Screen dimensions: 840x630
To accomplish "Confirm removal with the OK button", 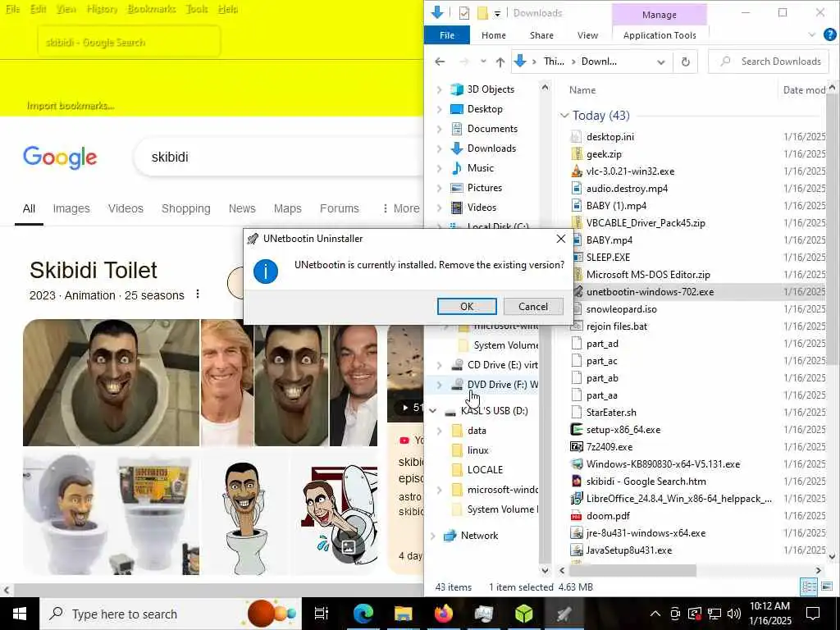I will click(467, 307).
